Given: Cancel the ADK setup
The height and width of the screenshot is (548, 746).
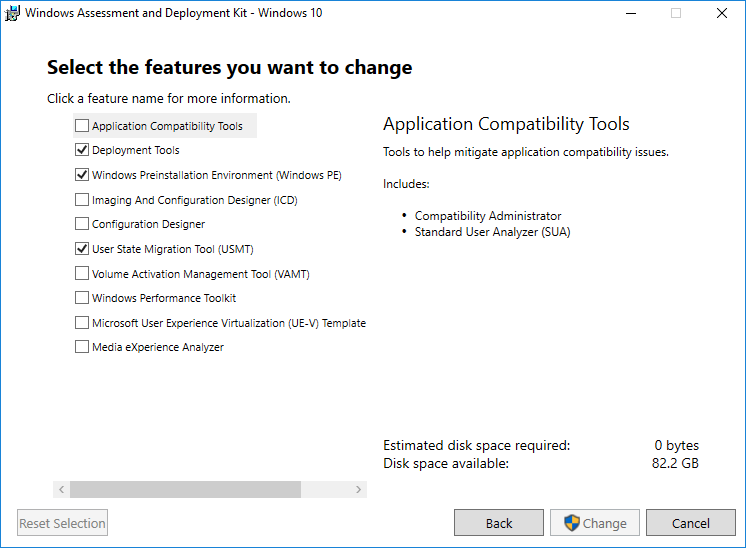Looking at the screenshot, I should coord(691,523).
